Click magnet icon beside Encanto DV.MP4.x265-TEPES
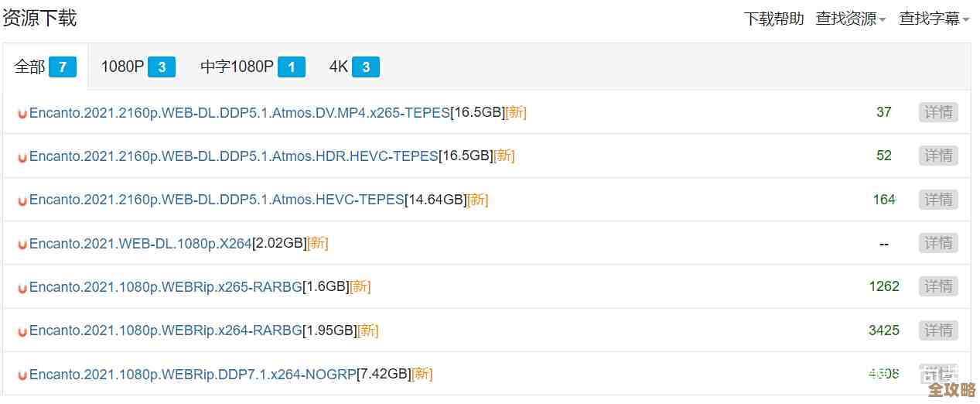Viewport: 980px width, 404px height. [22, 114]
